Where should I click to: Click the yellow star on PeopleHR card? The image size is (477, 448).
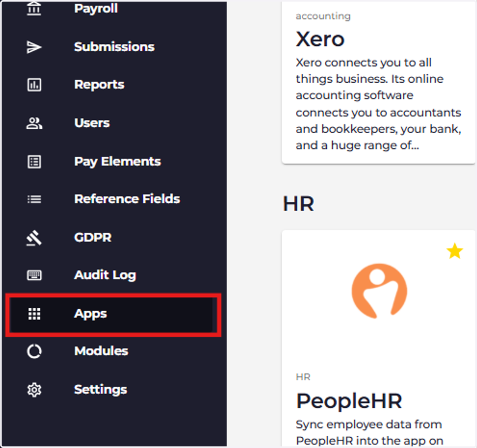454,251
